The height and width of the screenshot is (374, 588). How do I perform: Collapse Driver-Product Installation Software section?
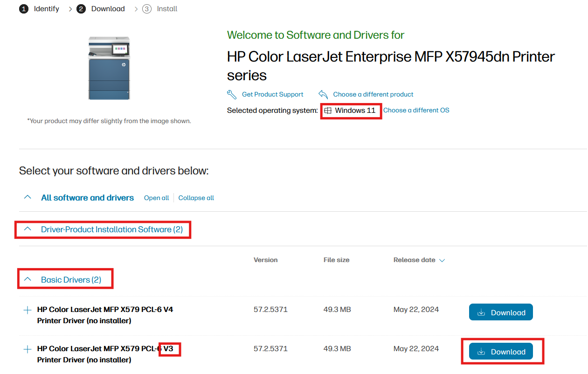[x=28, y=229]
